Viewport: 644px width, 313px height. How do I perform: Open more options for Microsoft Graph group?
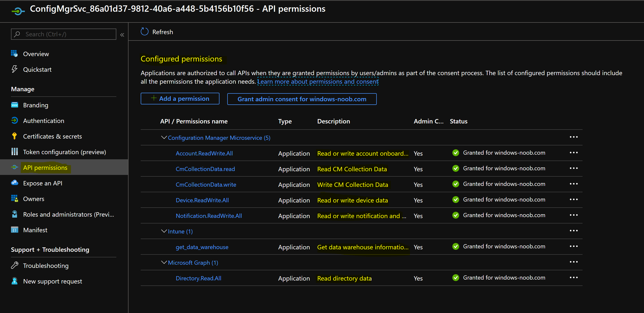pos(574,262)
